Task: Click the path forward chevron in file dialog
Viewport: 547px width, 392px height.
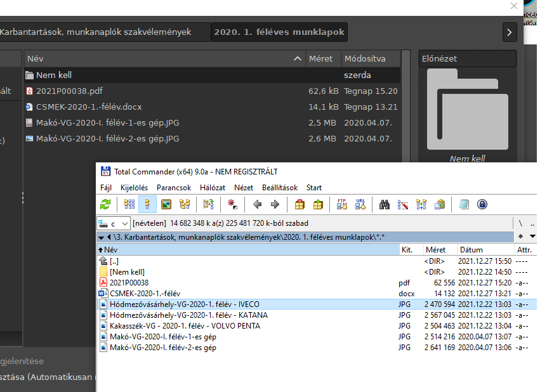Action: click(510, 32)
